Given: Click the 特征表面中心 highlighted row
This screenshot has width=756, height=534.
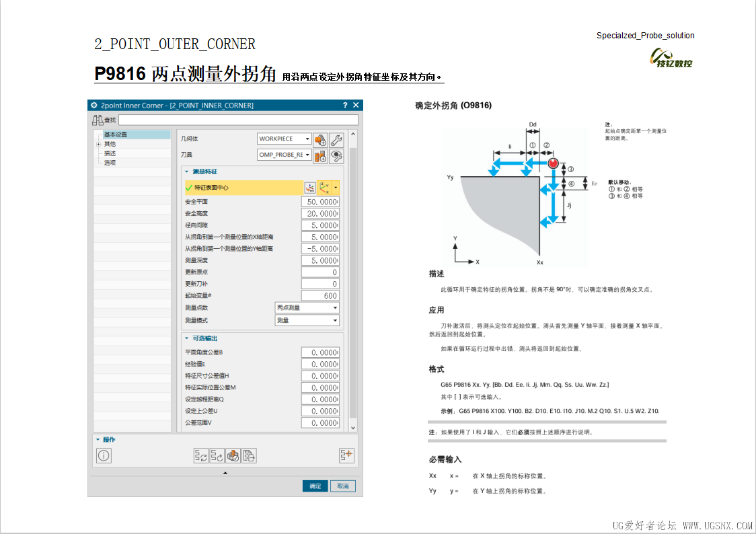Looking at the screenshot, I should [x=244, y=188].
